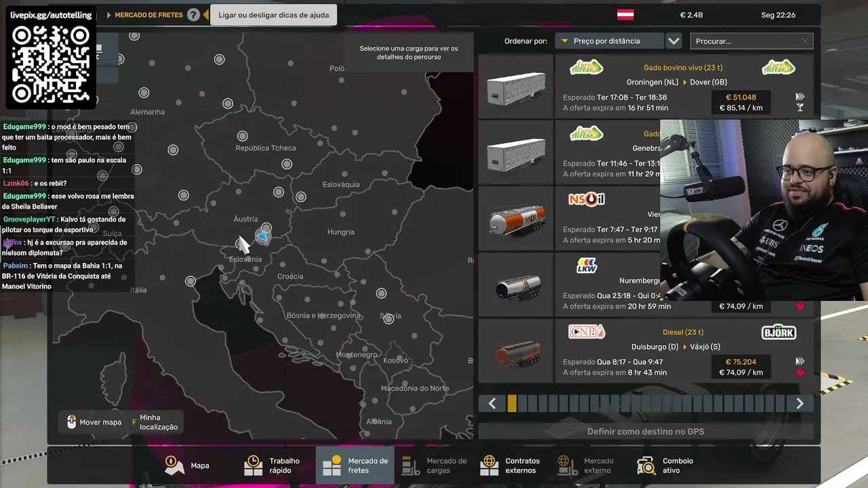Click the 'Duisburgo (D)' origin city
Image resolution: width=868 pixels, height=488 pixels.
[x=654, y=347]
